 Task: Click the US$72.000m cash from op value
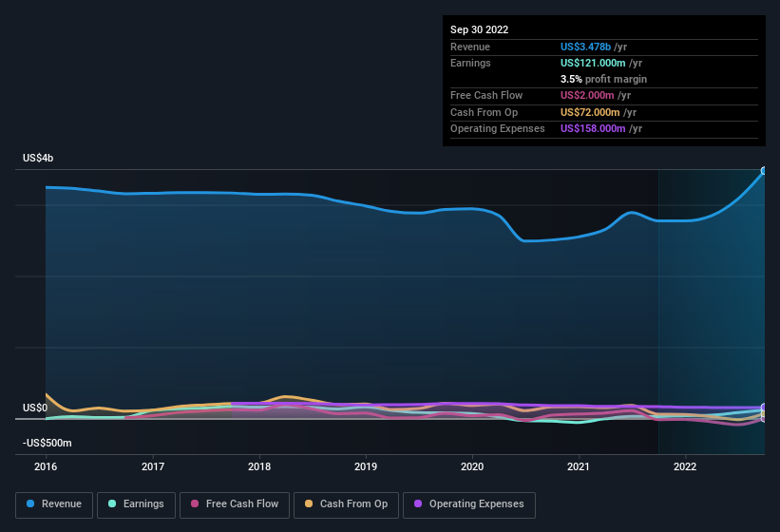click(x=591, y=112)
